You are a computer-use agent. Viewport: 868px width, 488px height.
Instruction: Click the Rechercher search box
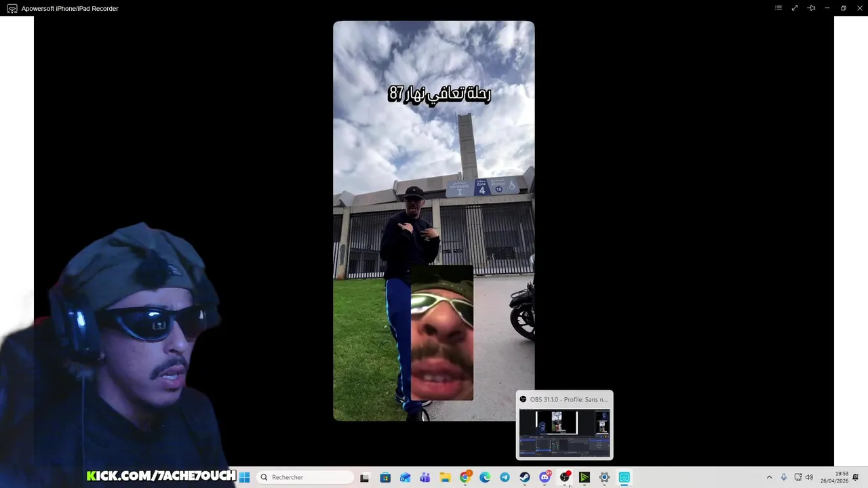(x=305, y=477)
